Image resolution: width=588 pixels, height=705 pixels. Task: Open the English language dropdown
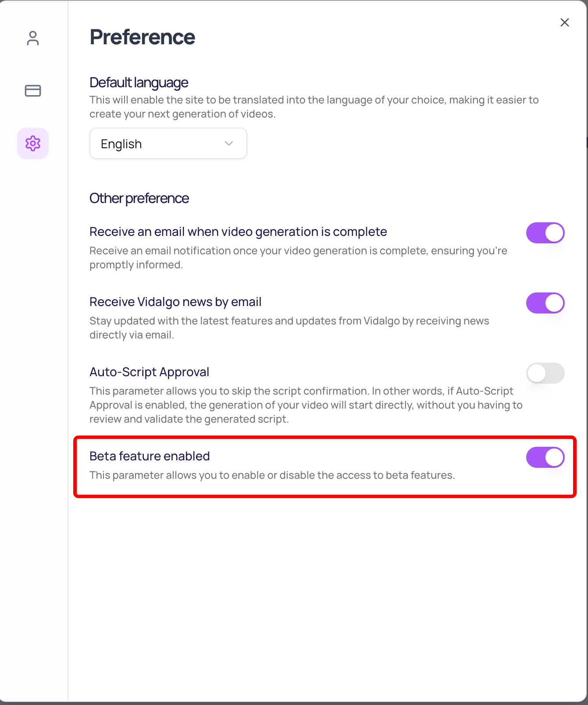pyautogui.click(x=168, y=144)
